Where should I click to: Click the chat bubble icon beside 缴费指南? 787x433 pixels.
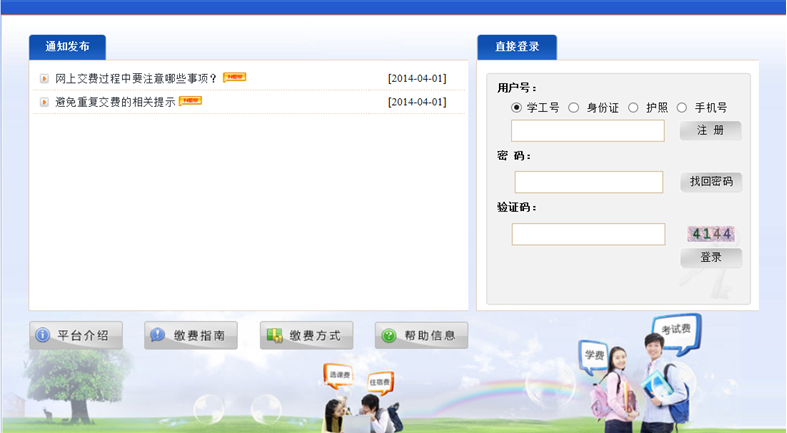[x=158, y=336]
